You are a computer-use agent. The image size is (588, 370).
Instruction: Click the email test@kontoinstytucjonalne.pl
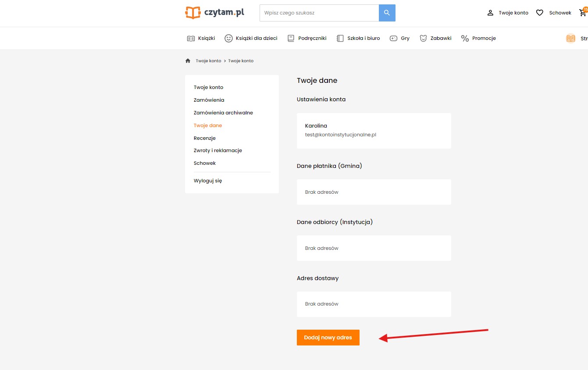tap(341, 135)
